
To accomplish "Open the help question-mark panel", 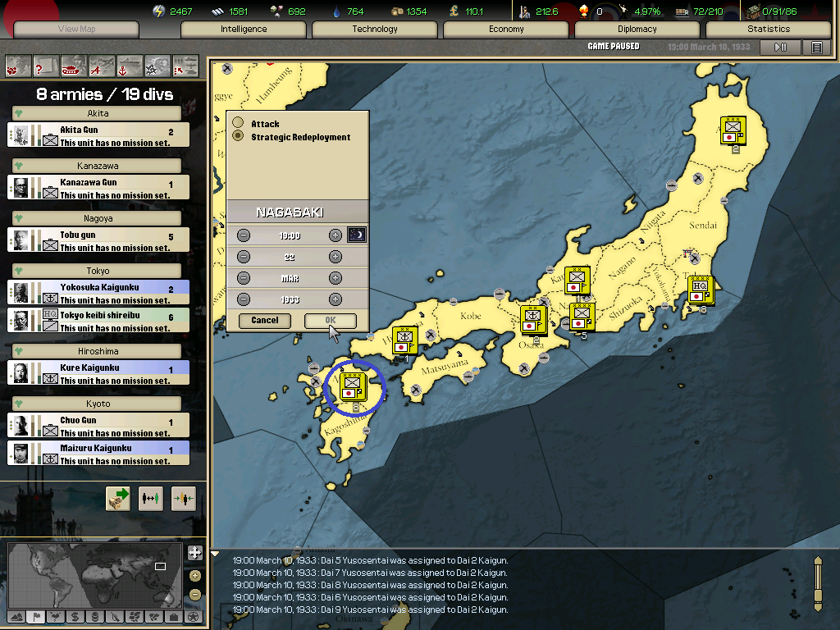I will tap(46, 66).
